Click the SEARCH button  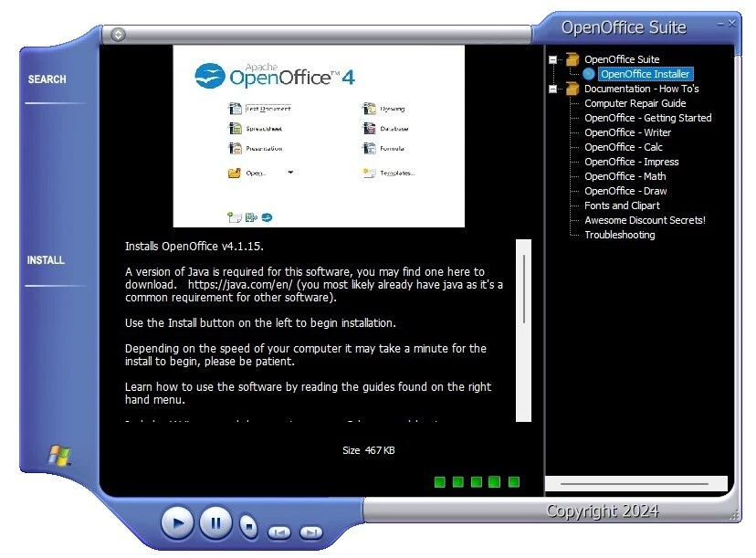point(46,79)
